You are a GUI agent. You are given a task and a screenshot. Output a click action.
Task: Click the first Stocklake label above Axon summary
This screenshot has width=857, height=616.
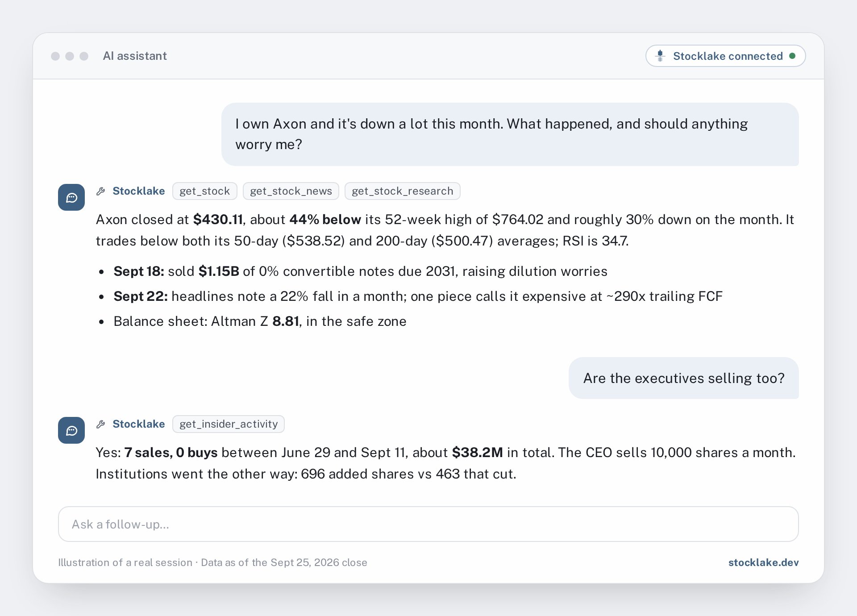click(138, 191)
